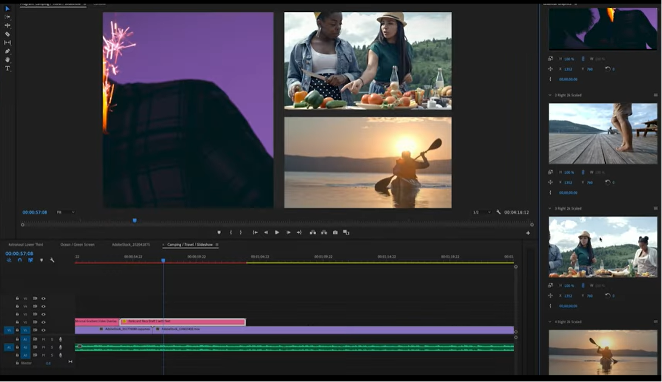Open timeline wrench display settings
This screenshot has width=662, height=382.
[52, 260]
